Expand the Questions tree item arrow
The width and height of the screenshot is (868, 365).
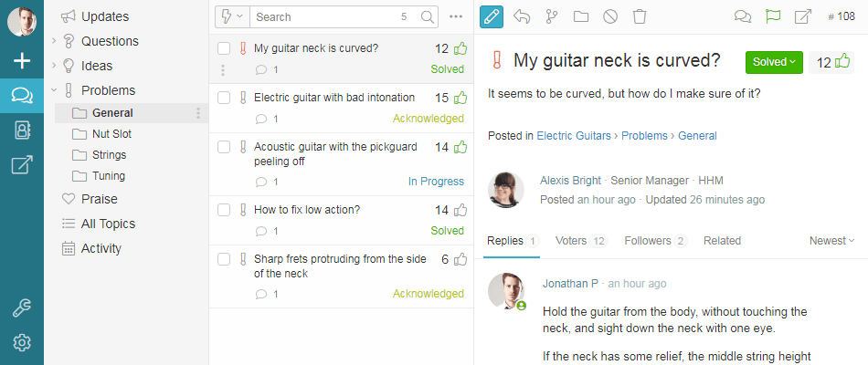coord(54,41)
